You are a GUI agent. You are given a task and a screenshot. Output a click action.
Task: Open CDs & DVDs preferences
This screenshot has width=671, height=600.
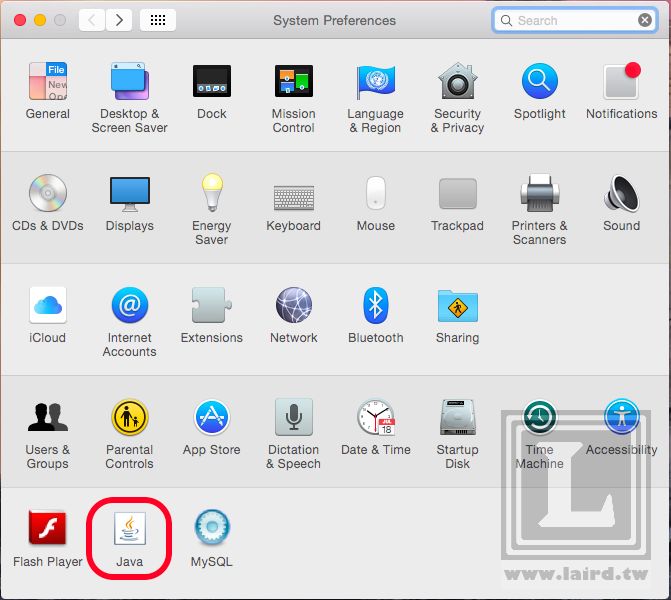coord(48,193)
